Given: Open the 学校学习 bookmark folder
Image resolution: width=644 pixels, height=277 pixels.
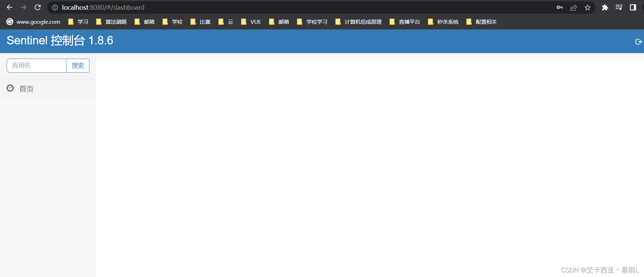Looking at the screenshot, I should (x=312, y=22).
